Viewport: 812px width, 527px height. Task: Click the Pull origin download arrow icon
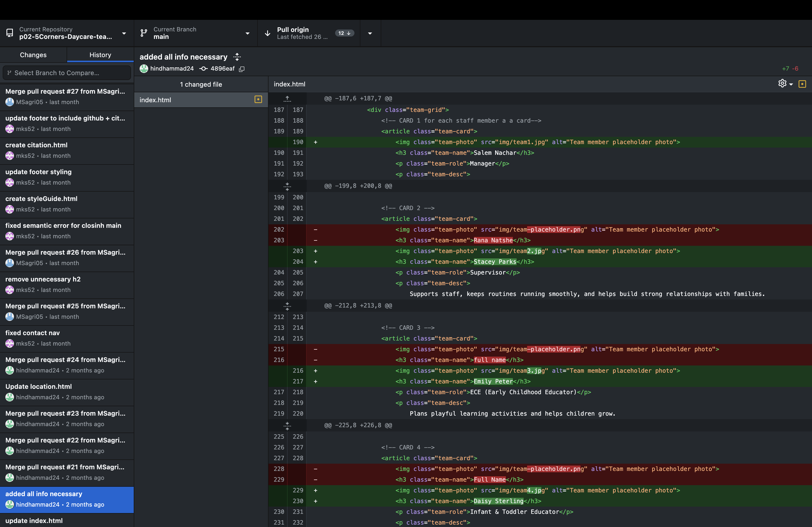(x=267, y=33)
